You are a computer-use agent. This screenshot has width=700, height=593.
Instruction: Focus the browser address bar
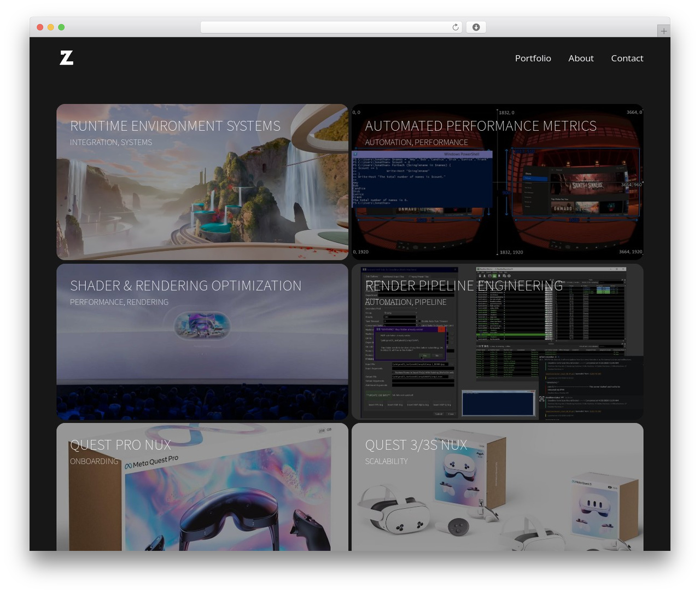331,27
